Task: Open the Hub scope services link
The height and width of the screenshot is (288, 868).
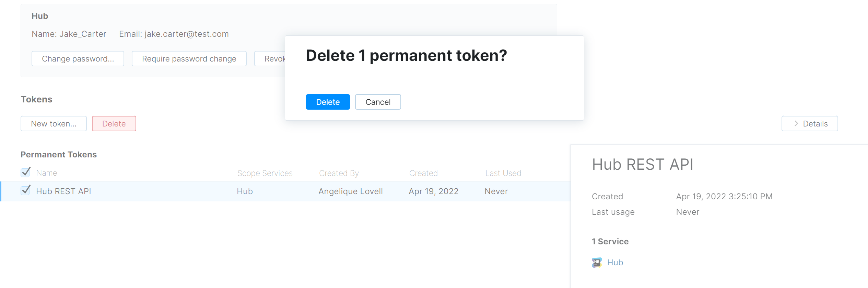Action: [x=245, y=191]
